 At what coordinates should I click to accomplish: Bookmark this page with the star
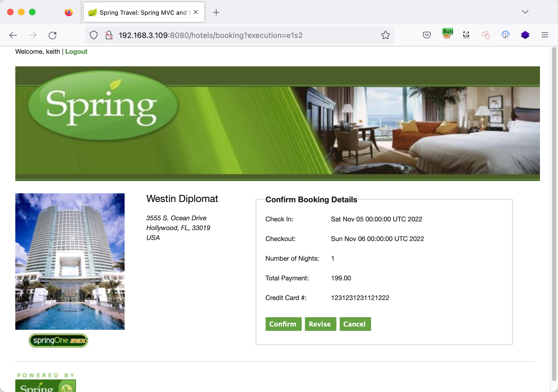385,35
